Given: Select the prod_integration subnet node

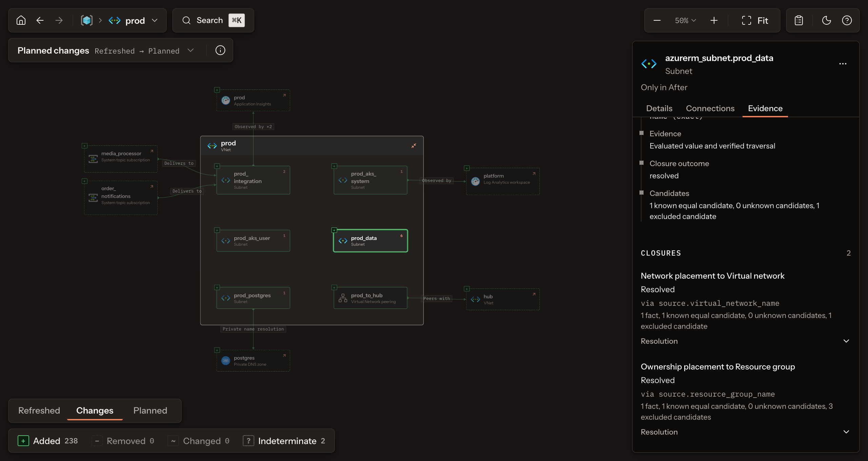Looking at the screenshot, I should (x=253, y=180).
